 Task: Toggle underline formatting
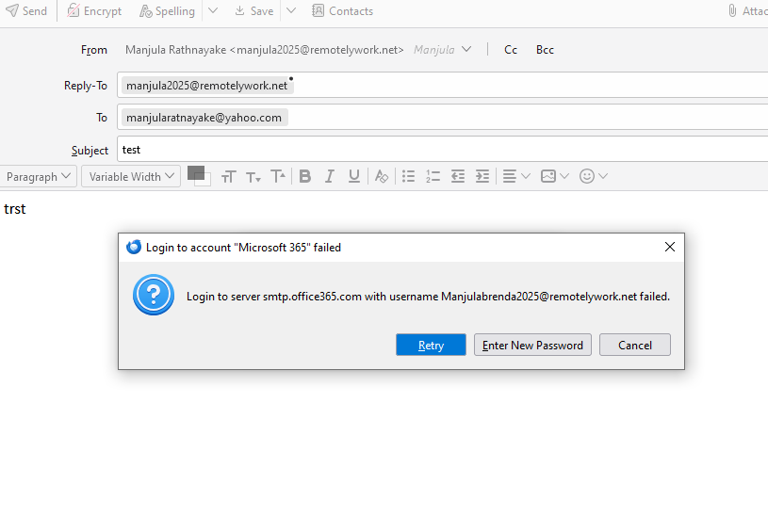click(x=354, y=176)
